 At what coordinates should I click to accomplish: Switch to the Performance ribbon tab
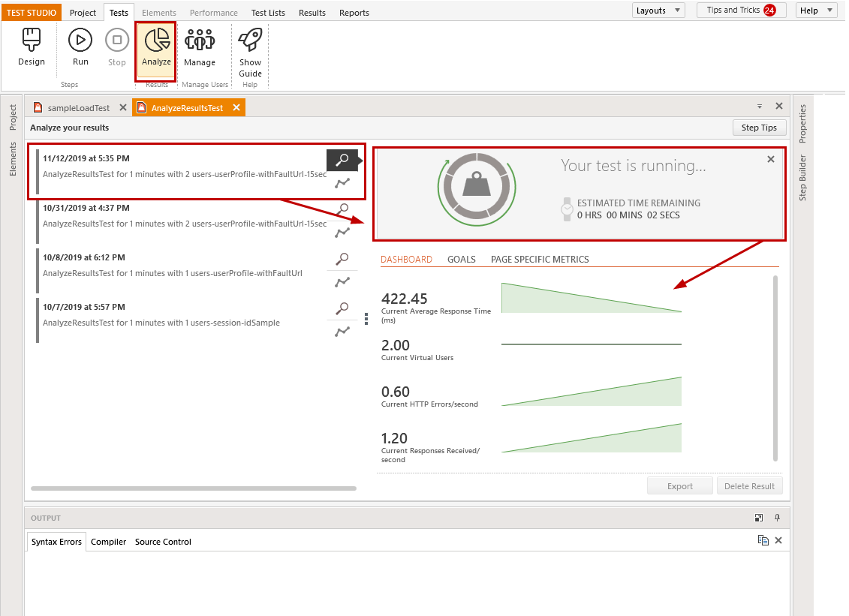click(213, 13)
